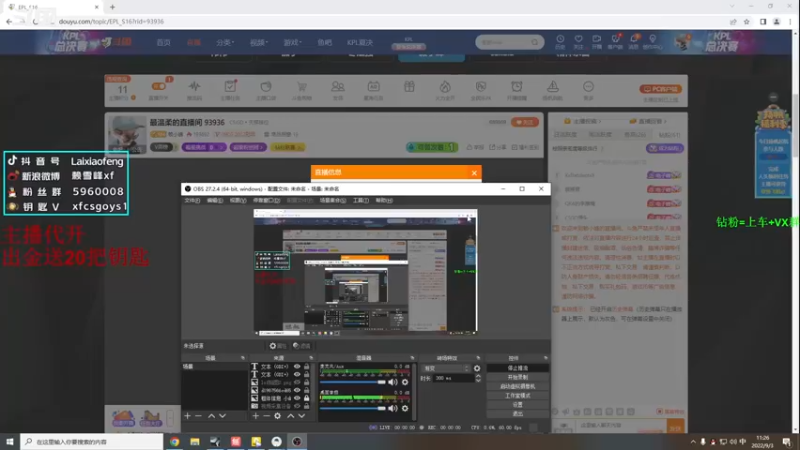Pop out the Audio Mixer dock panel icon
This screenshot has height=450, width=800.
[x=412, y=358]
